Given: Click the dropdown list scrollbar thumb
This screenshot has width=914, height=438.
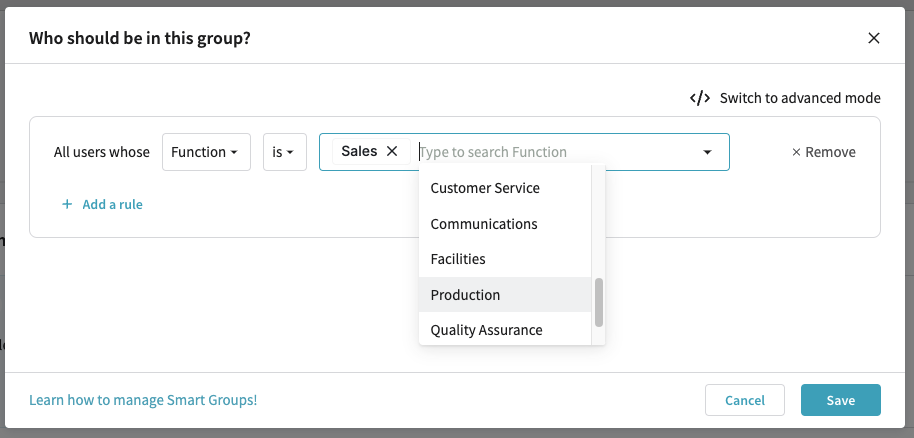Looking at the screenshot, I should [599, 302].
